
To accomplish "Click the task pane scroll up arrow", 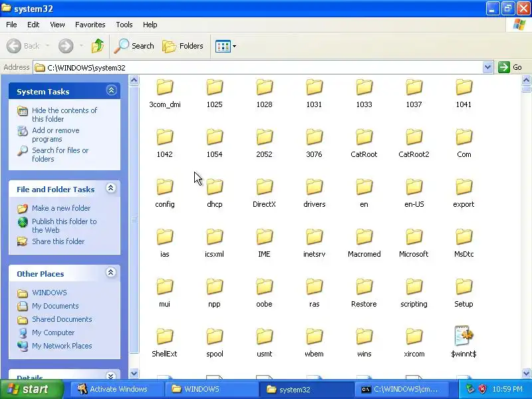I will pyautogui.click(x=134, y=80).
